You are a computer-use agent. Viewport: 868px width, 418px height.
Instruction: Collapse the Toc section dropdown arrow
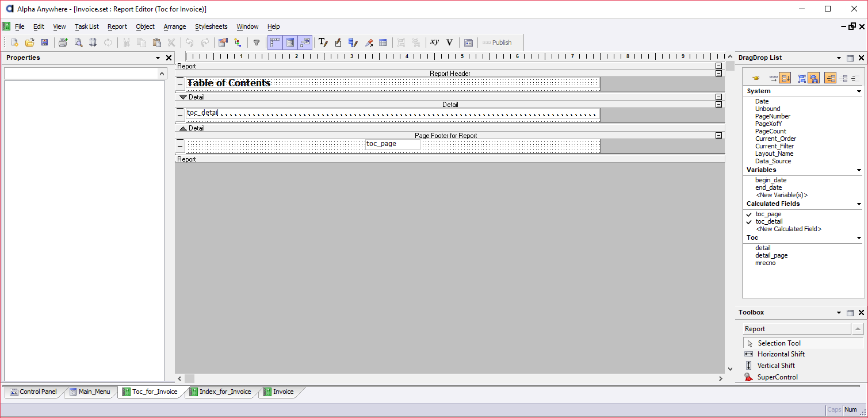[859, 238]
